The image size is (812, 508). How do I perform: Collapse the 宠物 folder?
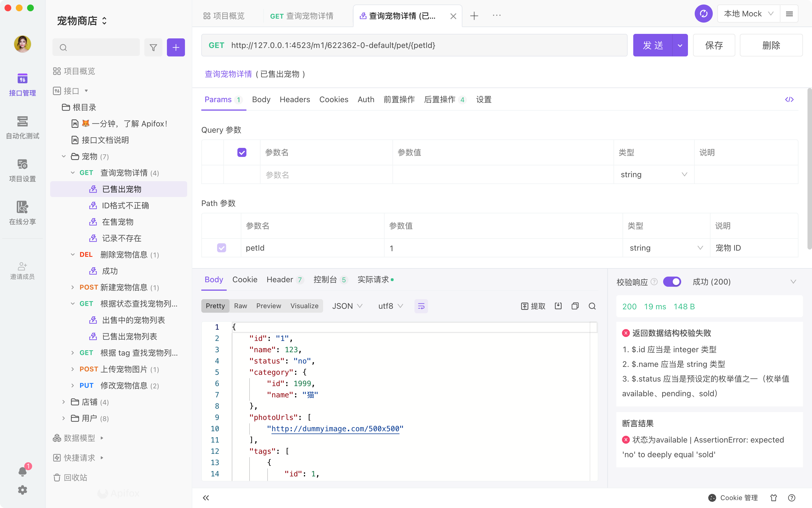coord(63,156)
